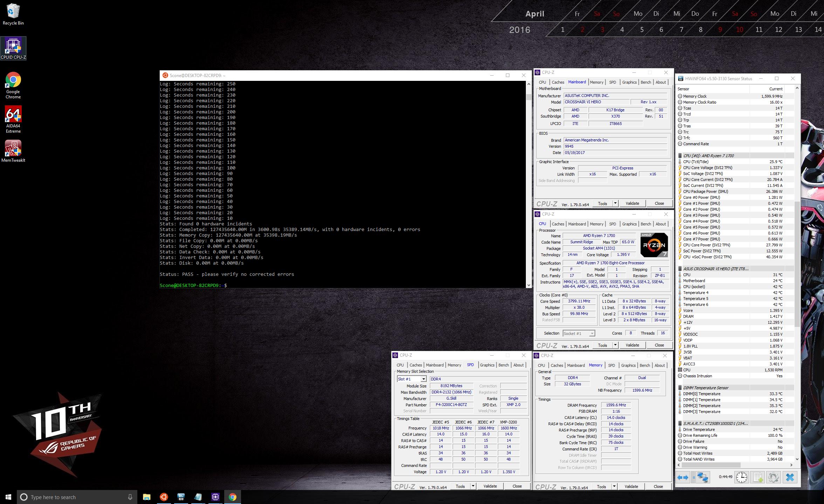
Task: Click the CROSSHAIR VI HERO model field
Action: pyautogui.click(x=596, y=102)
